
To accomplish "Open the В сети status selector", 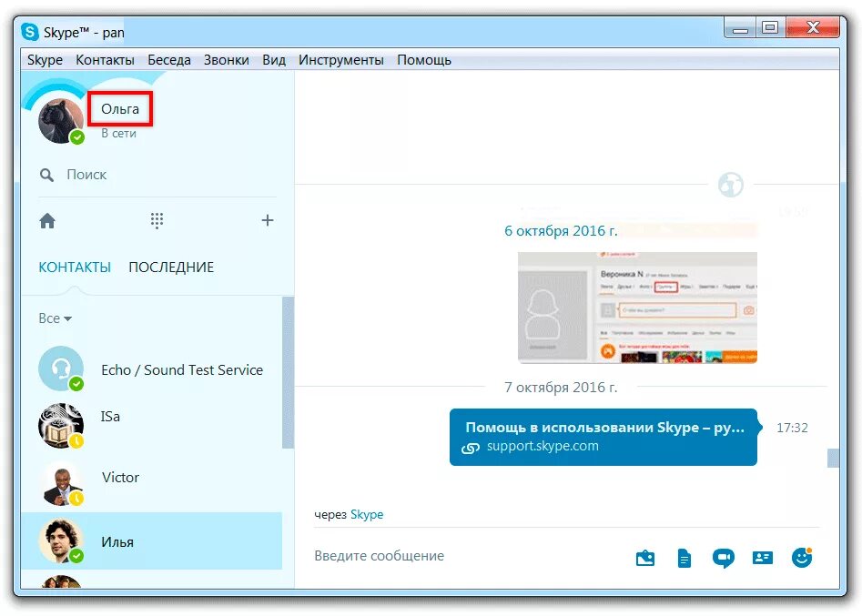I will coord(118,134).
